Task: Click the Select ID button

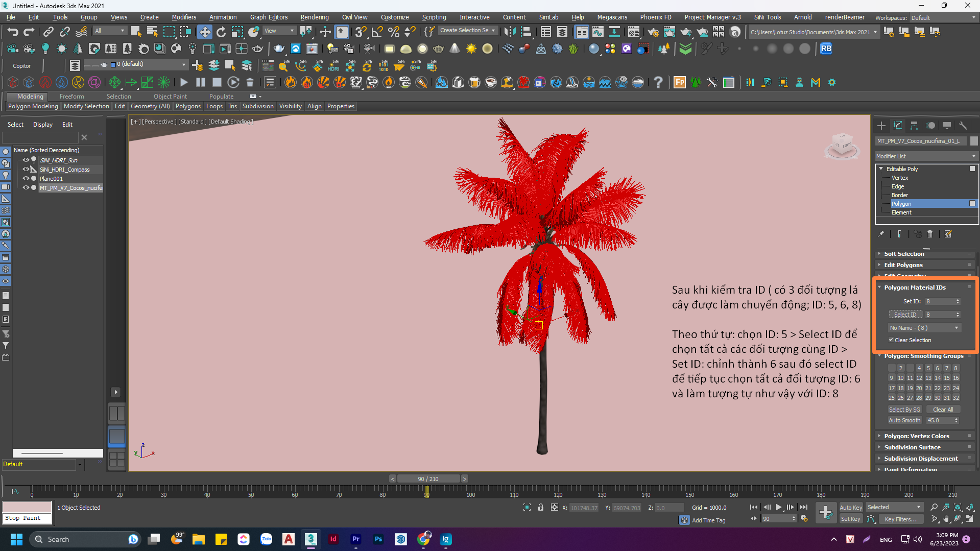Action: 905,315
